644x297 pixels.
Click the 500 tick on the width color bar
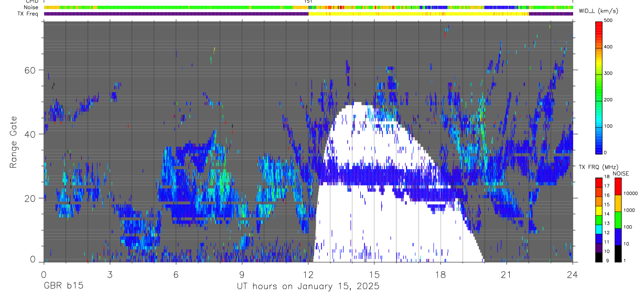coord(609,20)
